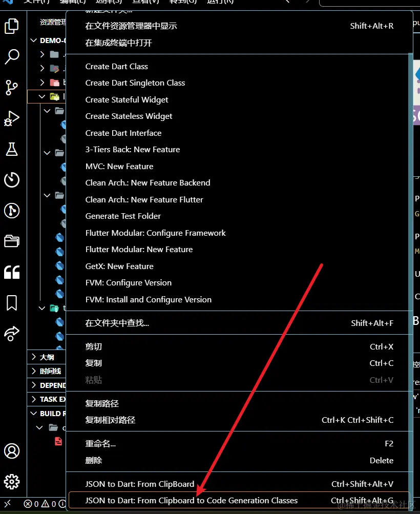
Task: Choose 复制 (copy) from context menu
Action: pos(239,363)
